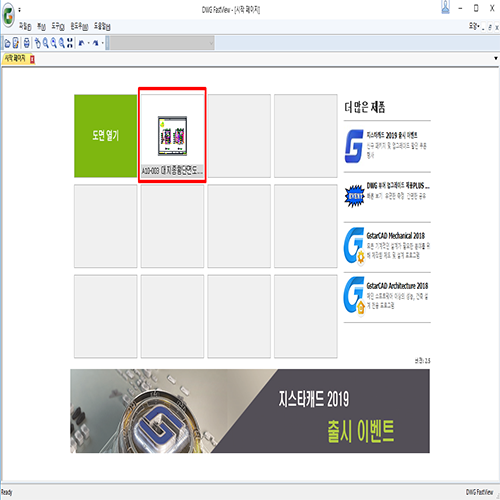Click the last magnifier zoom toolbar icon
500x500 pixels.
coord(62,43)
